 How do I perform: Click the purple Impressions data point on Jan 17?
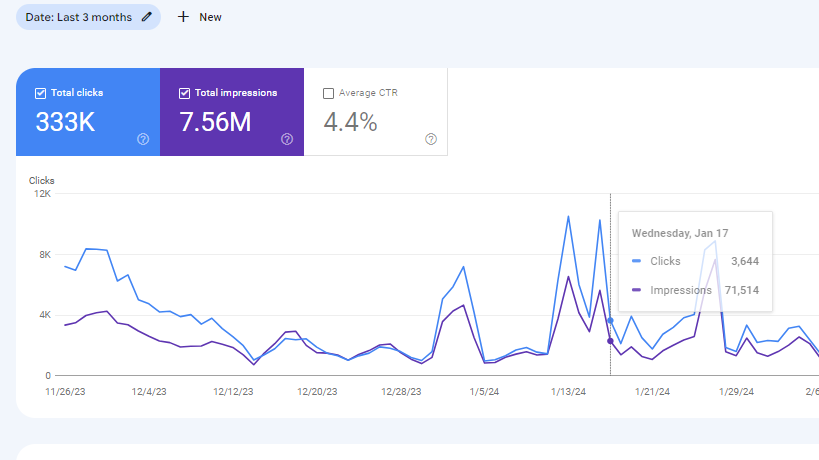(x=610, y=341)
